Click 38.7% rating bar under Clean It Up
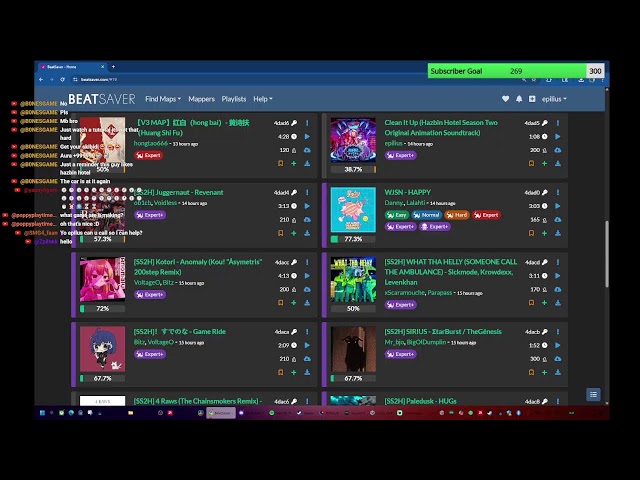640x480 pixels. point(353,169)
